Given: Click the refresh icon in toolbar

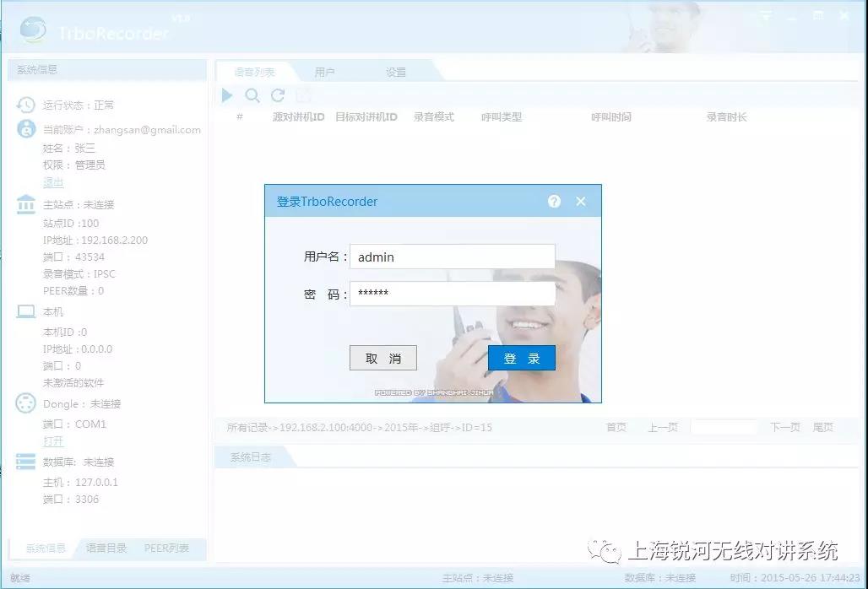Looking at the screenshot, I should pyautogui.click(x=278, y=96).
